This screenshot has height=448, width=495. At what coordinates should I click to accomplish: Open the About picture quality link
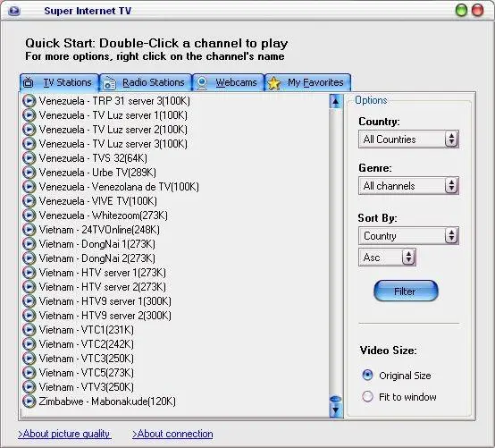click(x=64, y=434)
